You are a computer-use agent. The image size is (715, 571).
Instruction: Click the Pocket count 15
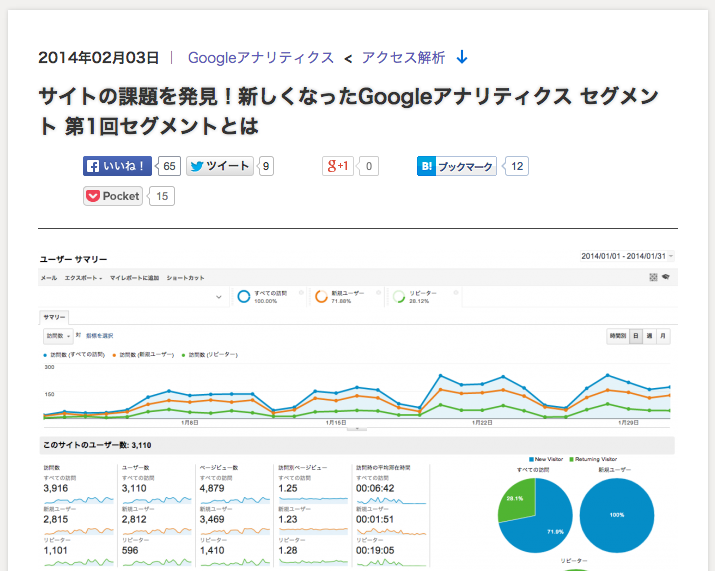click(161, 196)
